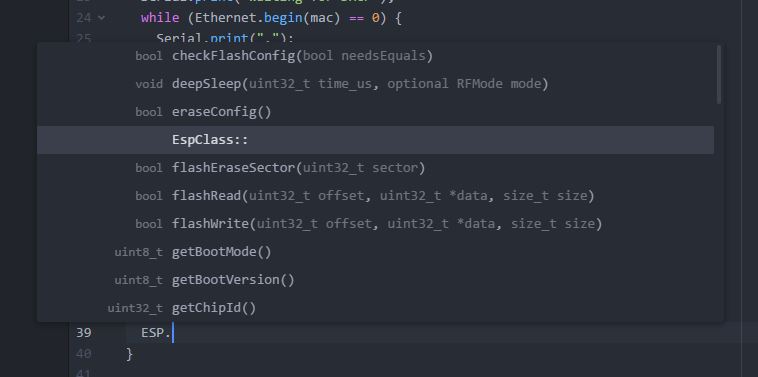Click line number 40 in gutter
The image size is (758, 377).
click(x=84, y=354)
